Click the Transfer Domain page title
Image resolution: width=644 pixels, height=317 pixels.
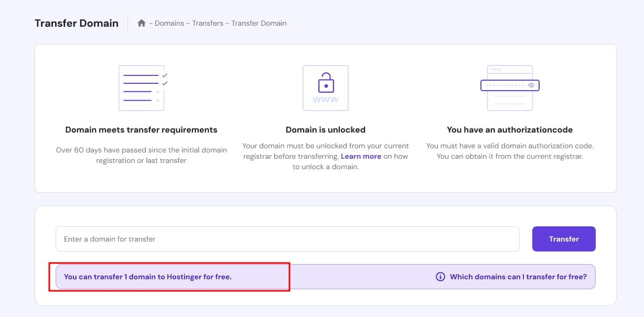(x=77, y=23)
